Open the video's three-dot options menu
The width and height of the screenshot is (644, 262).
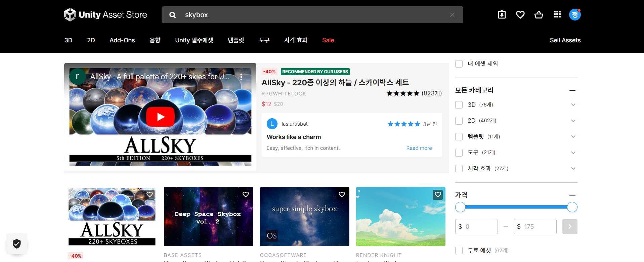(241, 77)
